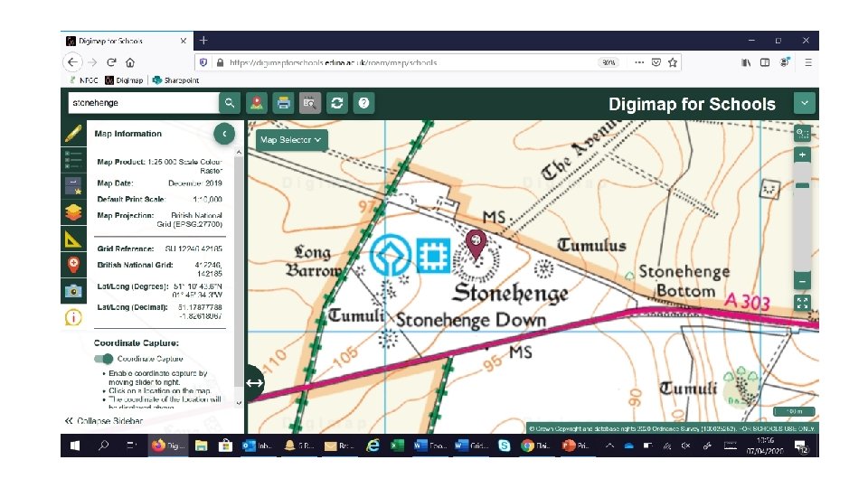Click the browser address bar URL
Viewport: 868px width, 488px height.
point(334,63)
